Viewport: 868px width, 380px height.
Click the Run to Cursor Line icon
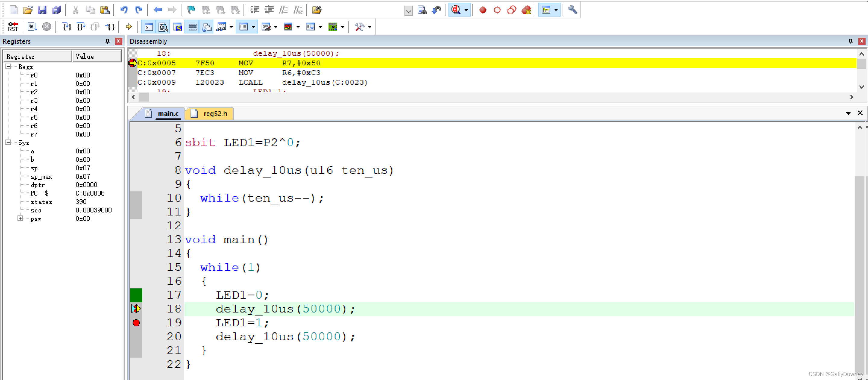[110, 27]
